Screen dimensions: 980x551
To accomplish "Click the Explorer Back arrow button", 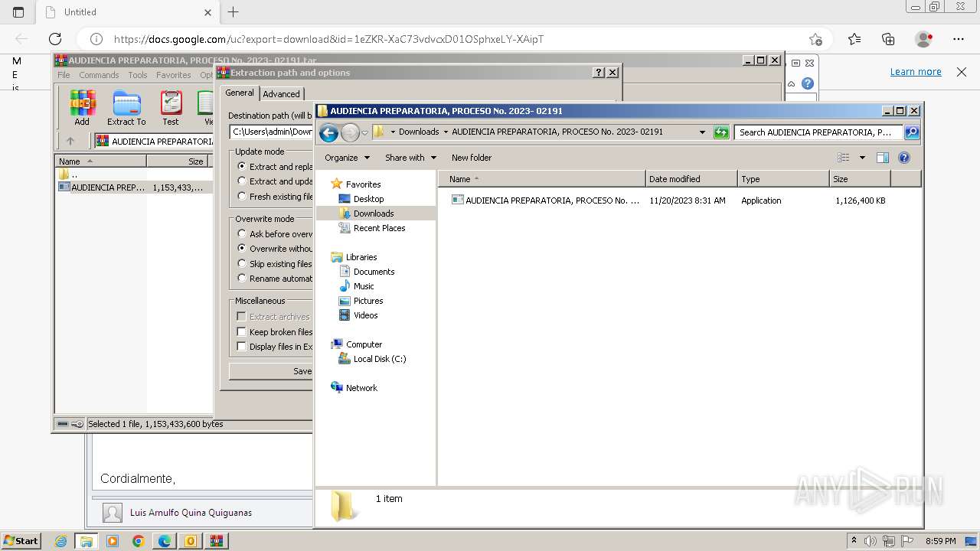I will 328,132.
